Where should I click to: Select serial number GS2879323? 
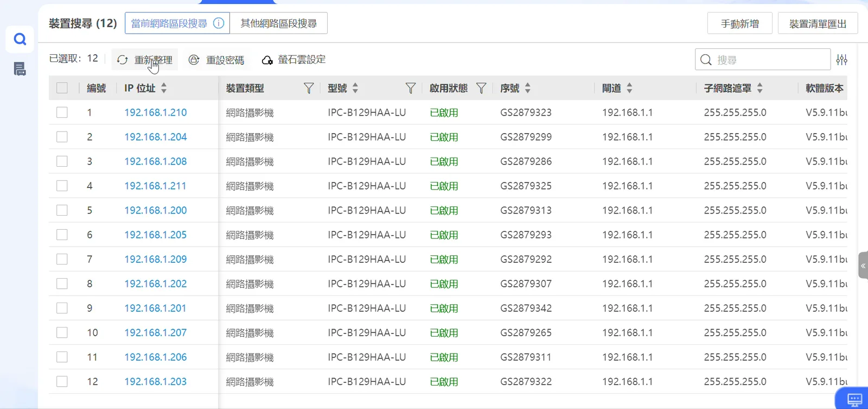click(526, 112)
